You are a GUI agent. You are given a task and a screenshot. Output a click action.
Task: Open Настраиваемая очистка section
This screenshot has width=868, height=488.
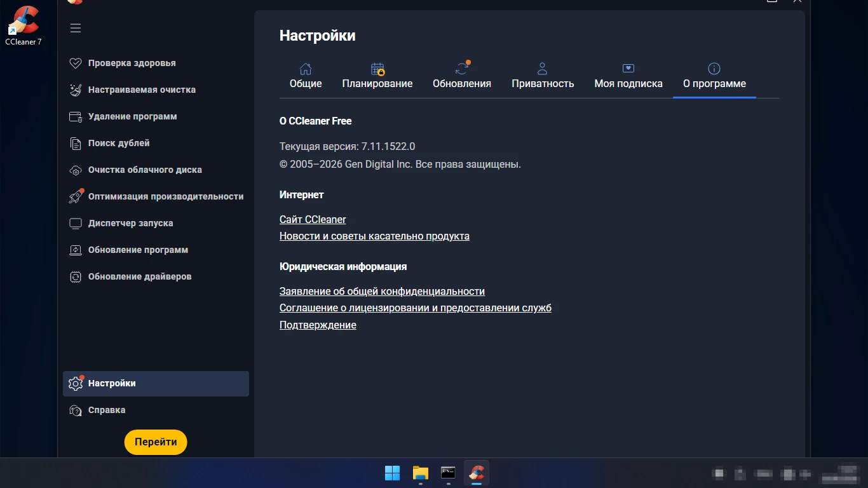tap(156, 90)
